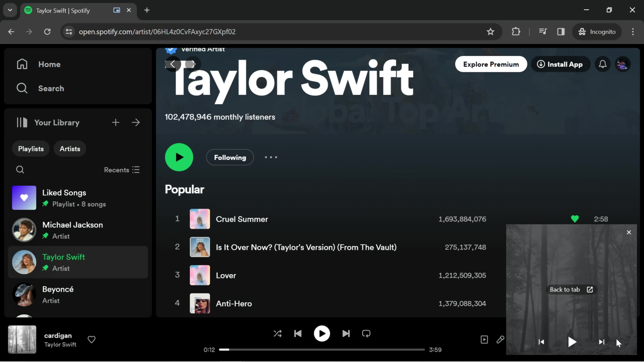Click the address bar URL
This screenshot has width=644, height=362.
tap(157, 32)
